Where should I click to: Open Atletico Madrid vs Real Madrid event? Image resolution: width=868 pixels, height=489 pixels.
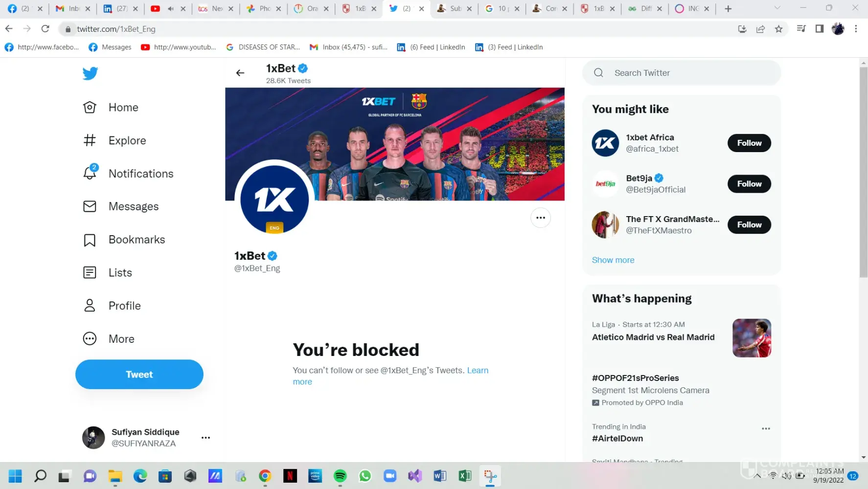click(653, 337)
